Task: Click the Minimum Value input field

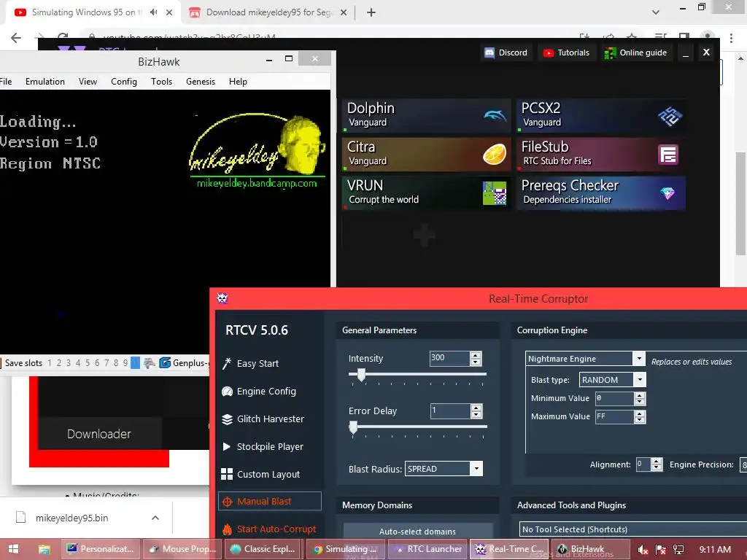Action: click(x=614, y=398)
